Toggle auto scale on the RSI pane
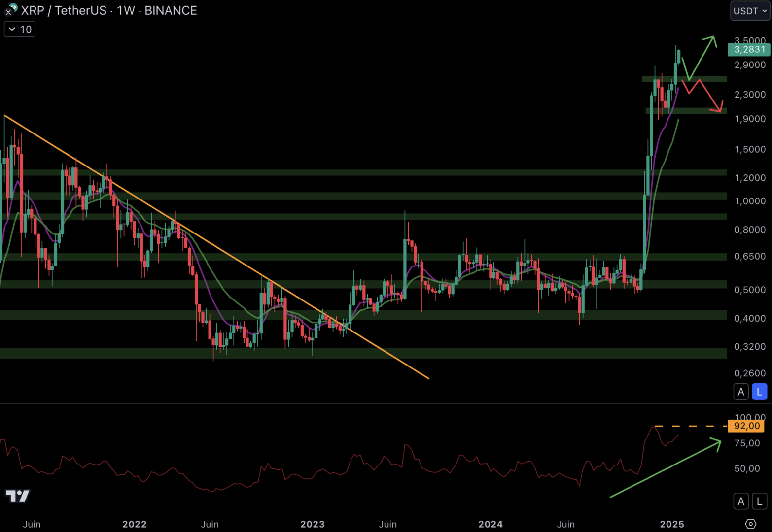 tap(741, 501)
